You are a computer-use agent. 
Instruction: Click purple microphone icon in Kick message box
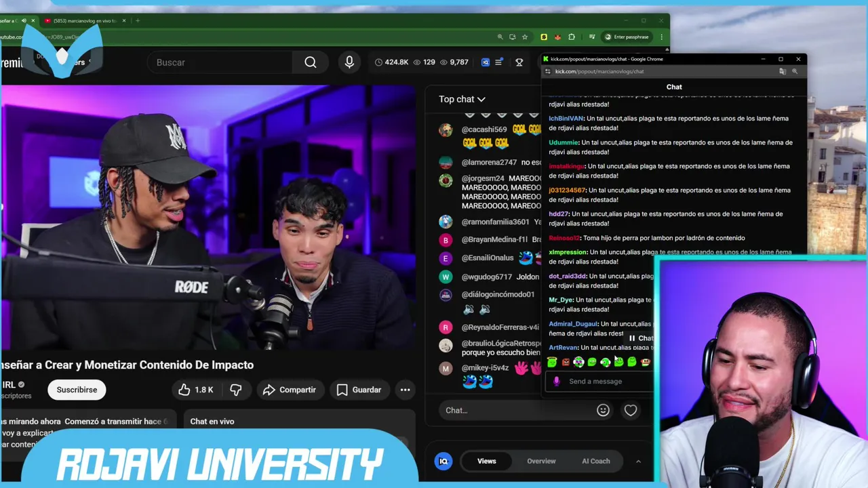[557, 382]
